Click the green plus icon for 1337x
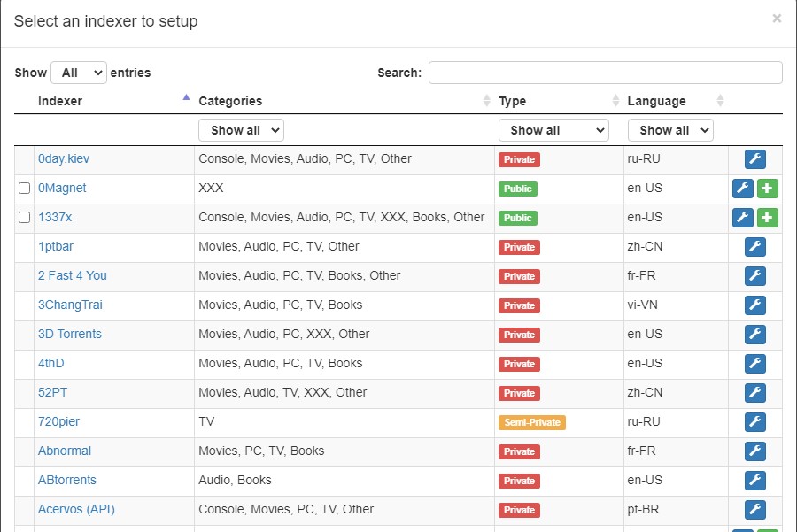 (x=767, y=218)
